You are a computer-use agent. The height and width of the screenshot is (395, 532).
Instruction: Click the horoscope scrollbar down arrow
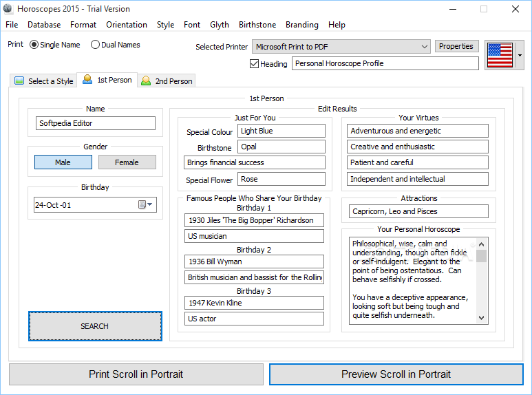point(481,318)
